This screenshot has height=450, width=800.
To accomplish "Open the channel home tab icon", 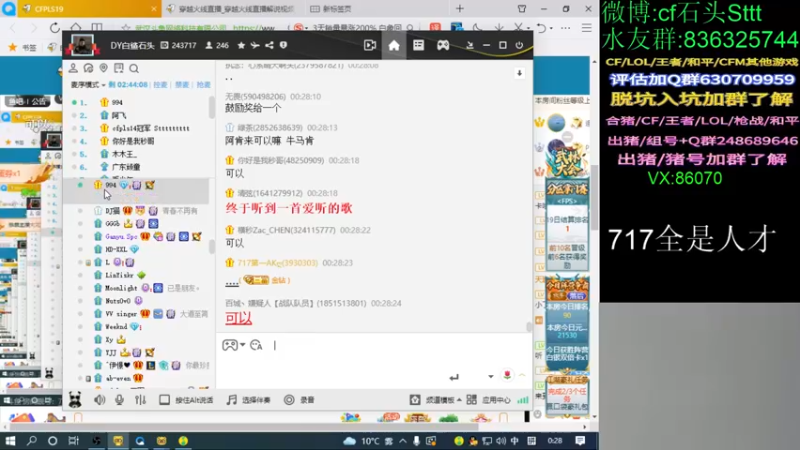I will 394,45.
